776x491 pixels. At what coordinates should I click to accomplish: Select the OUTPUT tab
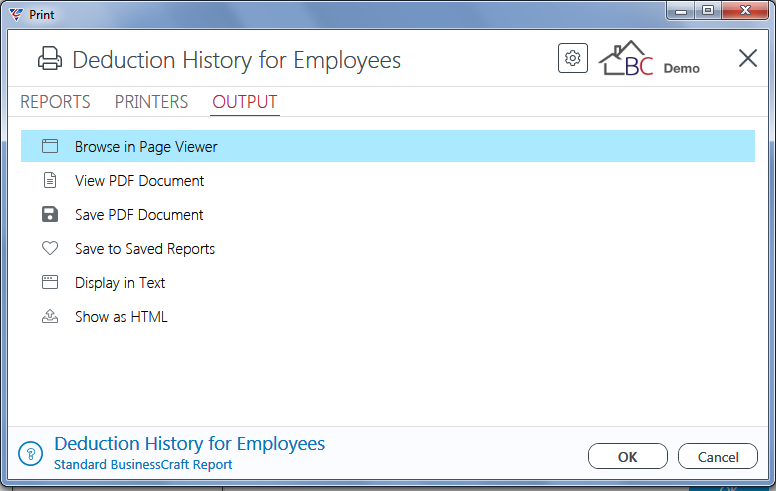point(244,102)
